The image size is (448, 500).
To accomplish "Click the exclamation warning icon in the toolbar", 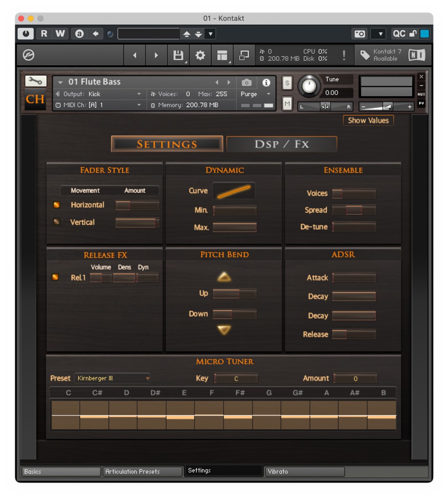I will (344, 55).
